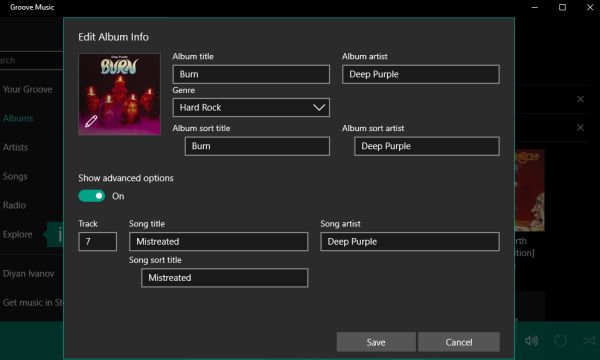Screen dimensions: 600x360
Task: Turn off Show advanced options toggle
Action: [x=92, y=196]
